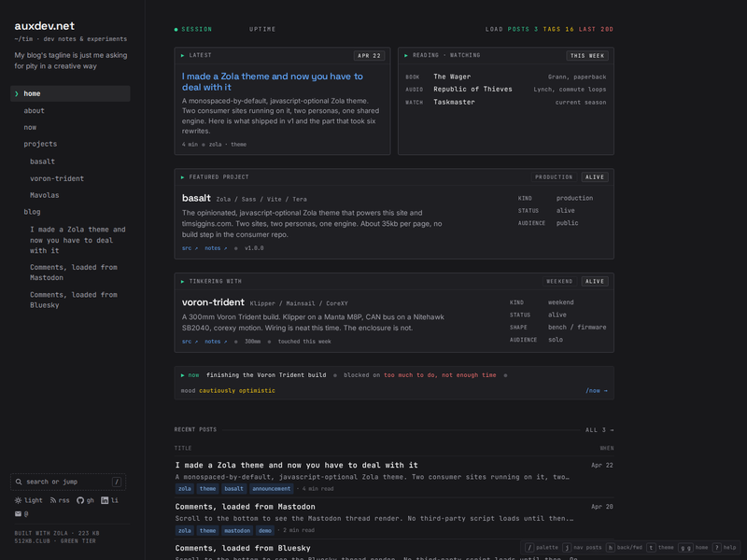Open basalt notes link
The width and height of the screenshot is (747, 560).
216,248
